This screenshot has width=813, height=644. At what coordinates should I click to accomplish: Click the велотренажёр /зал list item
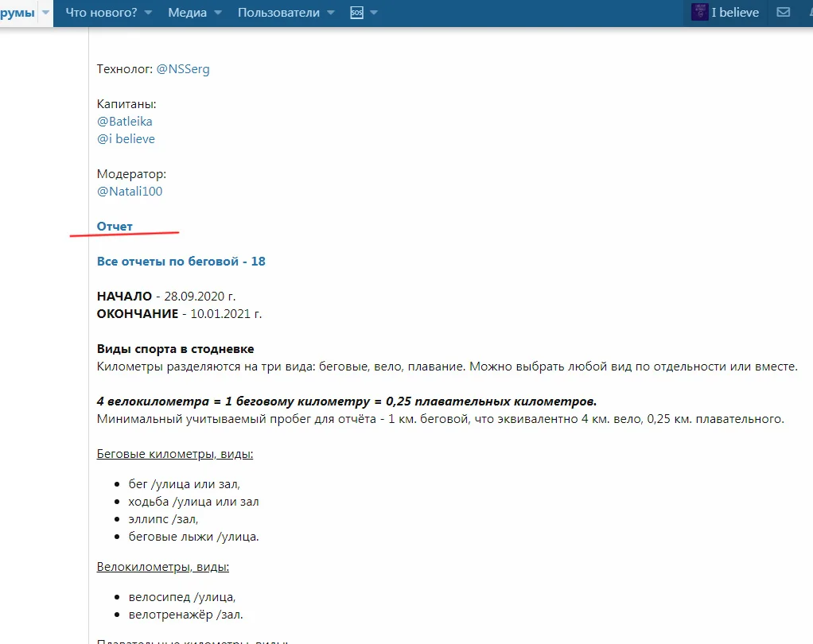pos(185,615)
